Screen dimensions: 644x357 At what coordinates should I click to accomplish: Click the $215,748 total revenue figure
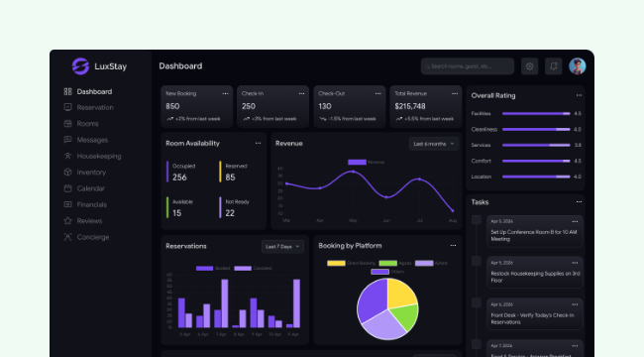[410, 106]
